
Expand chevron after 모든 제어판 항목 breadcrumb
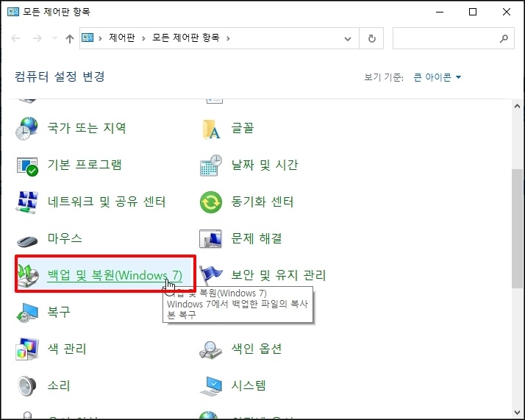pos(228,38)
